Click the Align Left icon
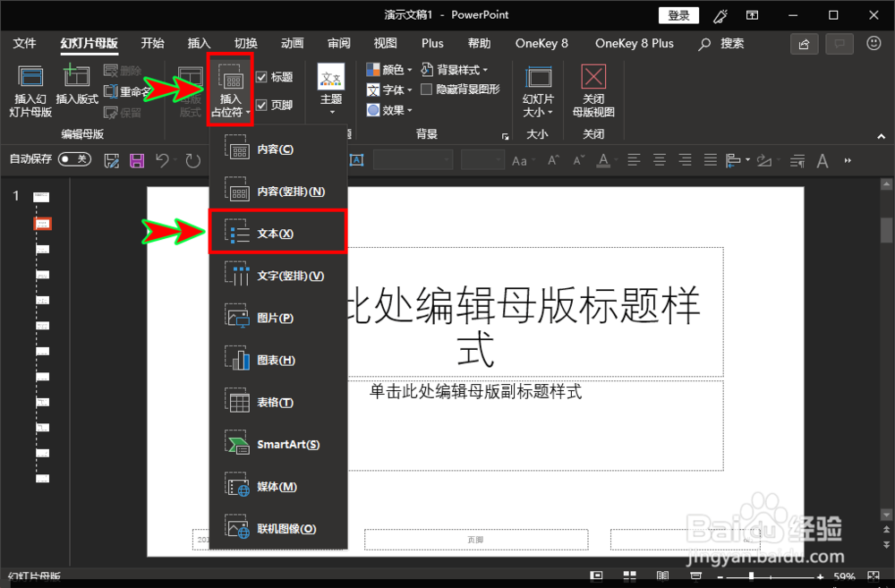This screenshot has height=588, width=895. click(x=634, y=160)
